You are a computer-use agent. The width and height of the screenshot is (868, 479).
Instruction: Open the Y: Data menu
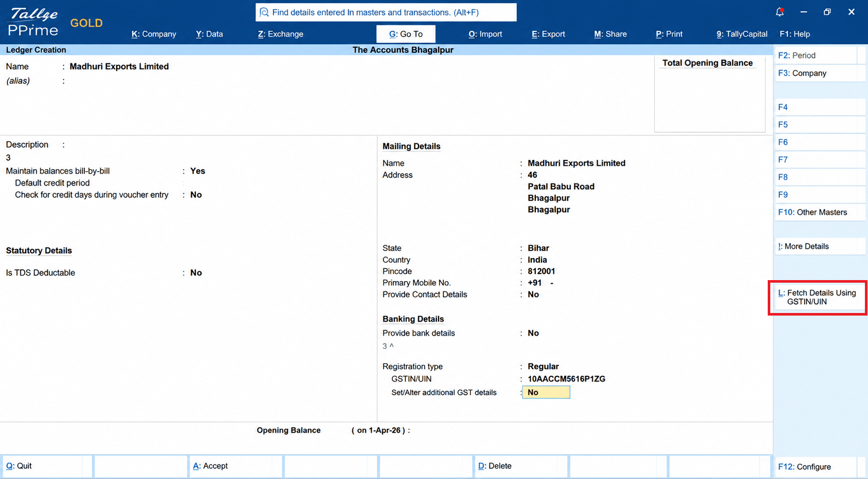pos(209,34)
